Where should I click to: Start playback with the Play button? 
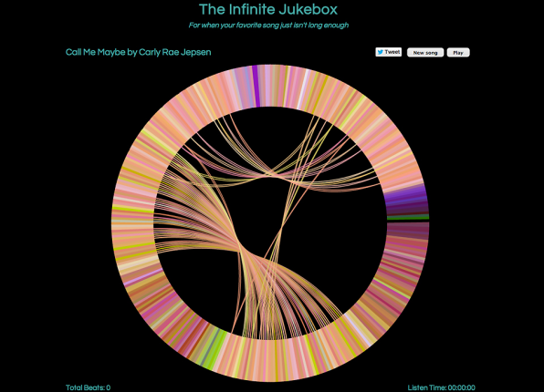458,52
